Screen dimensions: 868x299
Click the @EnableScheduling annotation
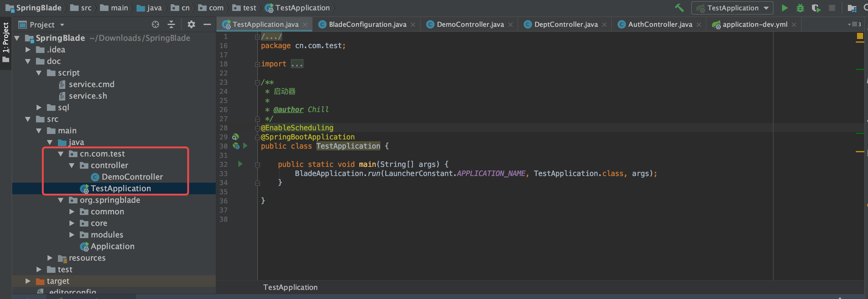click(x=297, y=128)
